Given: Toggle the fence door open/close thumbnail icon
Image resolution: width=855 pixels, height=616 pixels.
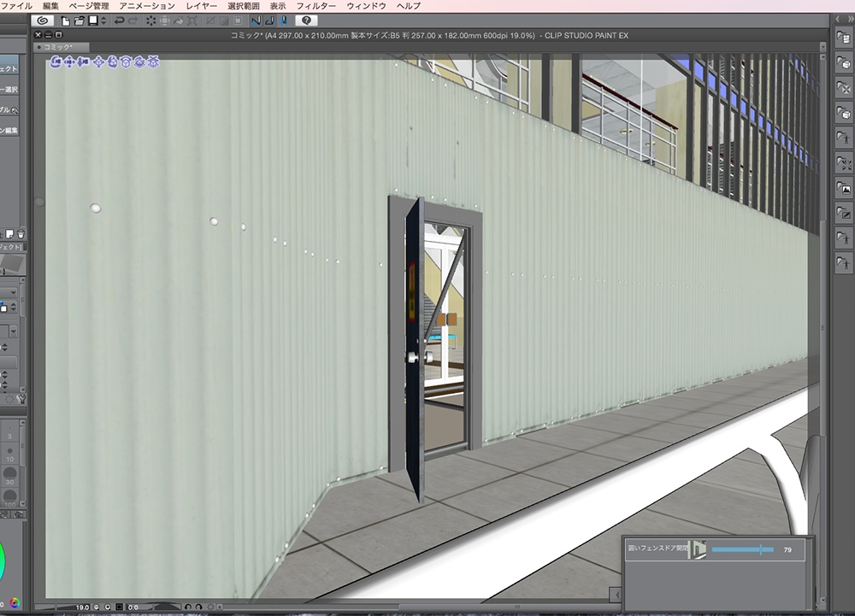Looking at the screenshot, I should tap(699, 549).
